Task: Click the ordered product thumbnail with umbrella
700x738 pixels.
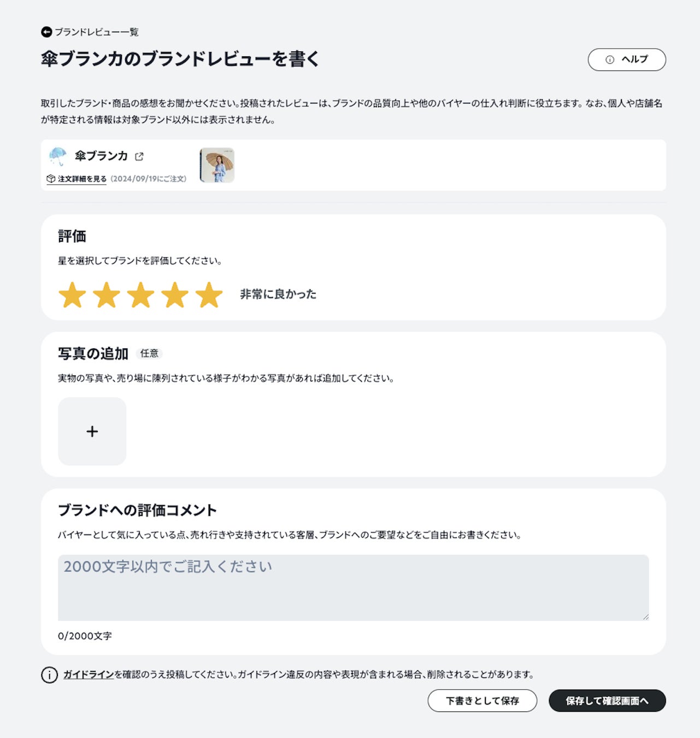Action: click(x=217, y=165)
